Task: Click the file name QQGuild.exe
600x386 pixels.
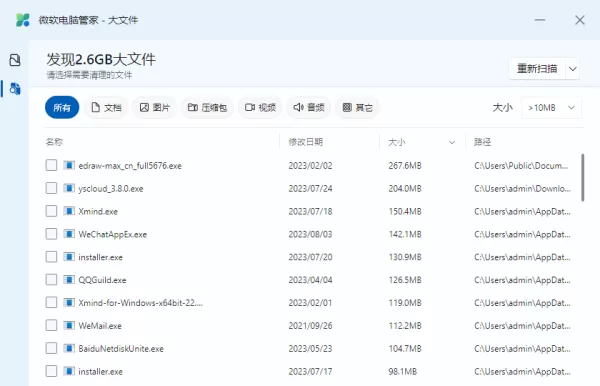Action: (x=102, y=280)
